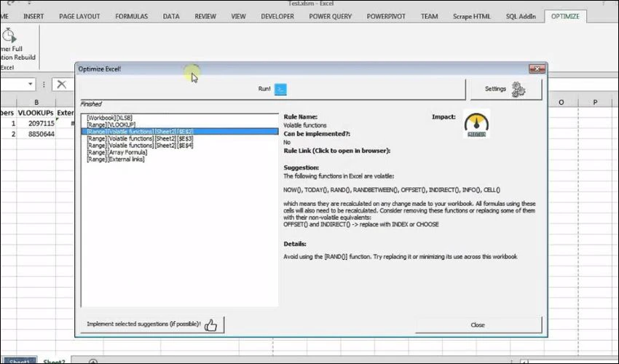Screen dimensions: 619x364
Task: Click the timer icon in the Optimize ribbon
Action: 9,35
